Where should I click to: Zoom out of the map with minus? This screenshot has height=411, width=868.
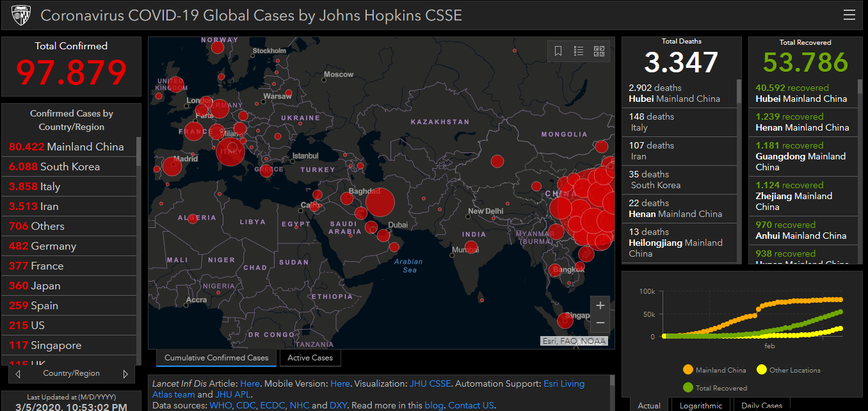click(x=600, y=323)
